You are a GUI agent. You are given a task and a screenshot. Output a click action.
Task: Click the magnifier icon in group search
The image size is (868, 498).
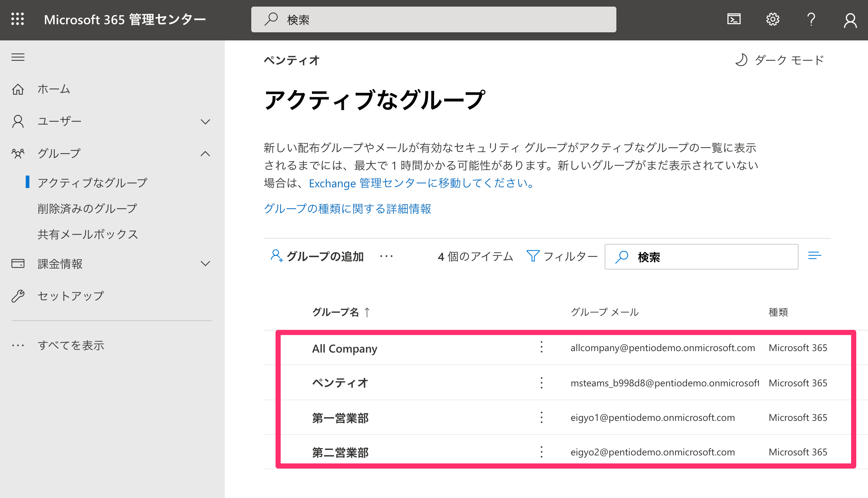622,257
